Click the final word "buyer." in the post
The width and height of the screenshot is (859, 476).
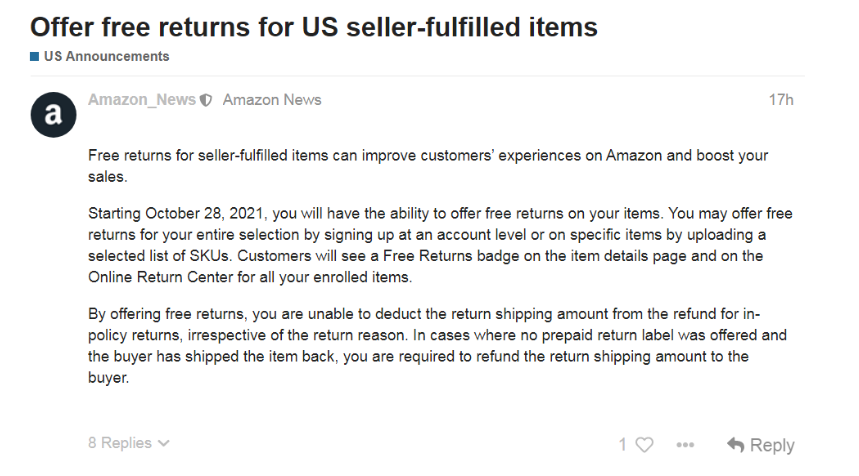click(108, 378)
